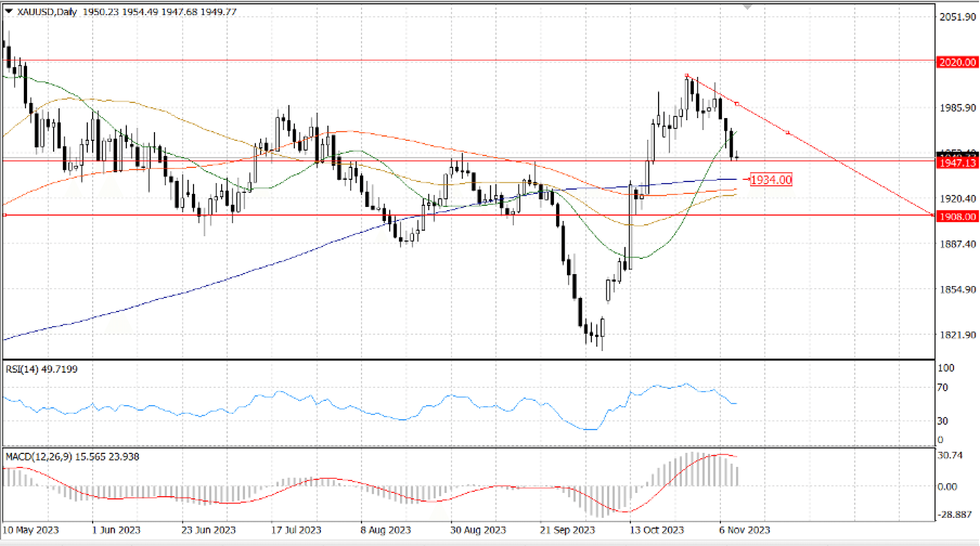Viewport: 980px width, 546px height.
Task: Click the 13 Oct 2023 date label
Action: [x=657, y=530]
